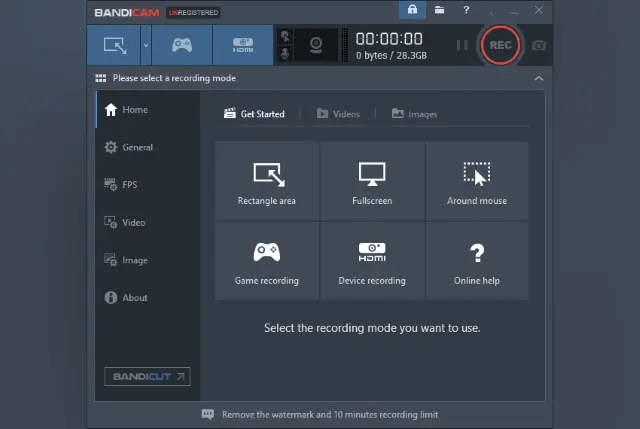Toggle the microphone icon in toolbar
Viewport: 640px width, 429px height.
[x=285, y=53]
